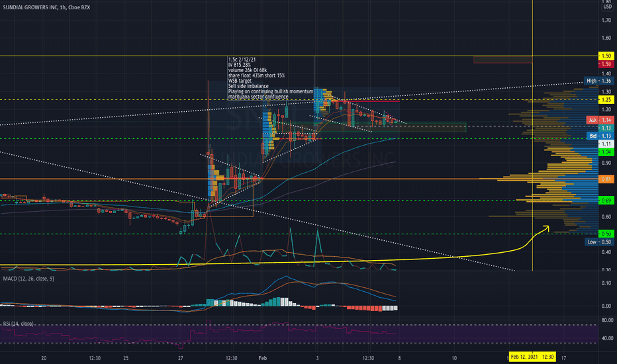Click the 25 date label on time axis
This screenshot has height=364, width=617.
click(126, 358)
